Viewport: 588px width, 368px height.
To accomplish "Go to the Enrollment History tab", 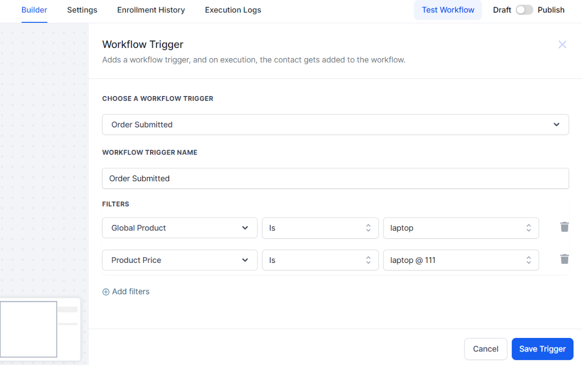I will click(x=151, y=10).
